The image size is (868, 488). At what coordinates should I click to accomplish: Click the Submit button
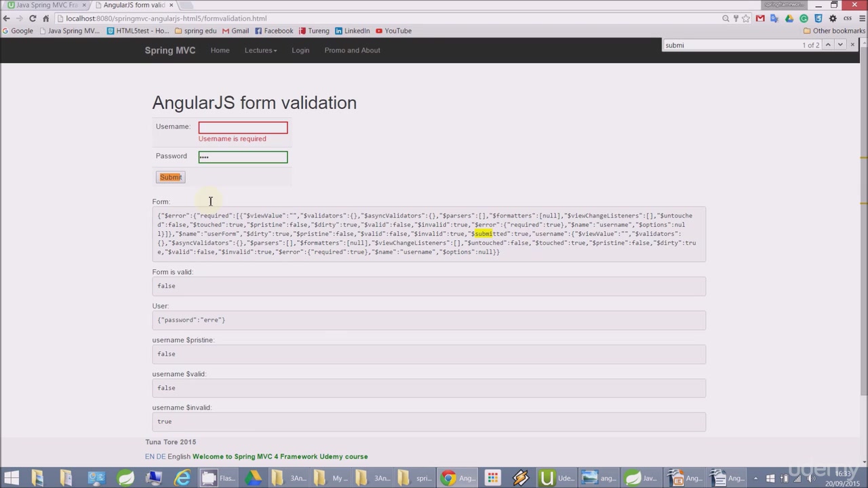171,178
